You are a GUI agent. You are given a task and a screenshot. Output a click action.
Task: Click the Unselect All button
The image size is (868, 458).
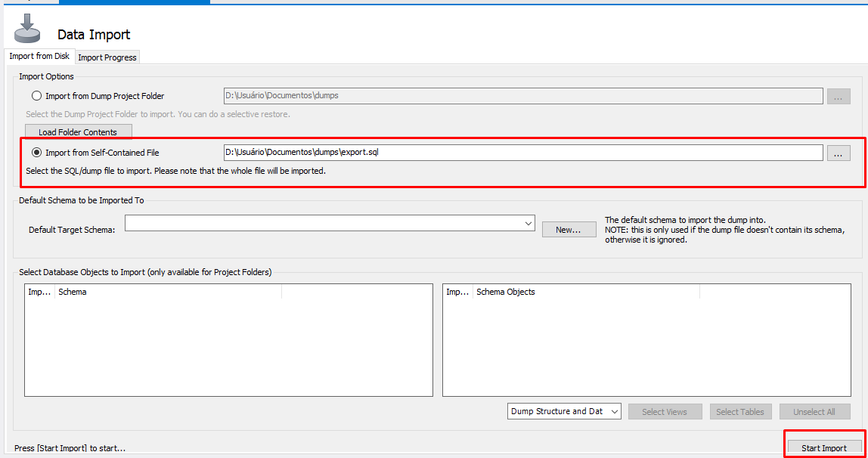pos(814,412)
